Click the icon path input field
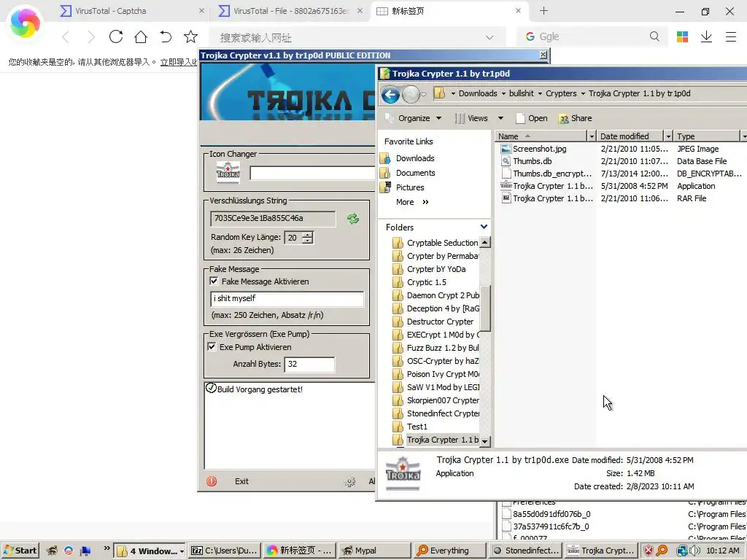 point(312,173)
